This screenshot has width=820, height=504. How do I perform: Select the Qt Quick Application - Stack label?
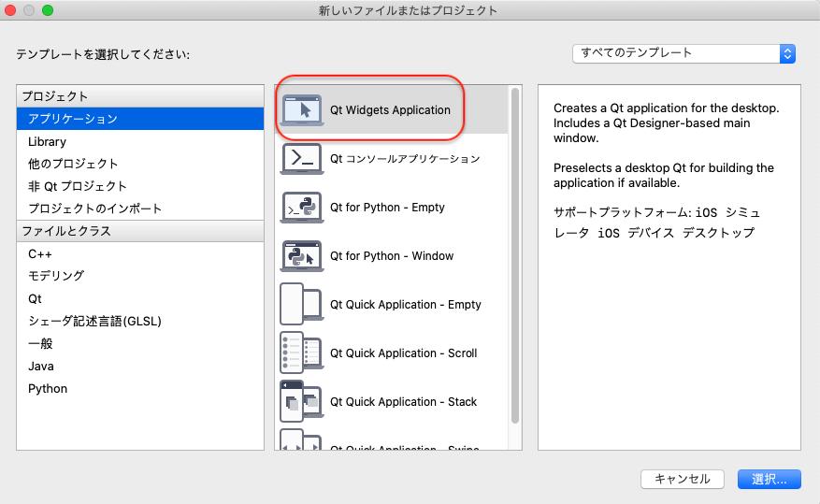pos(403,401)
